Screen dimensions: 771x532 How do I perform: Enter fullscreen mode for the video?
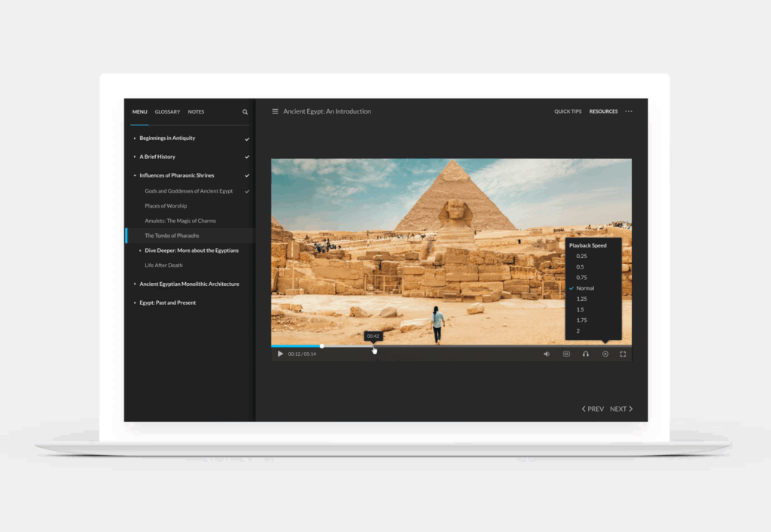click(623, 354)
